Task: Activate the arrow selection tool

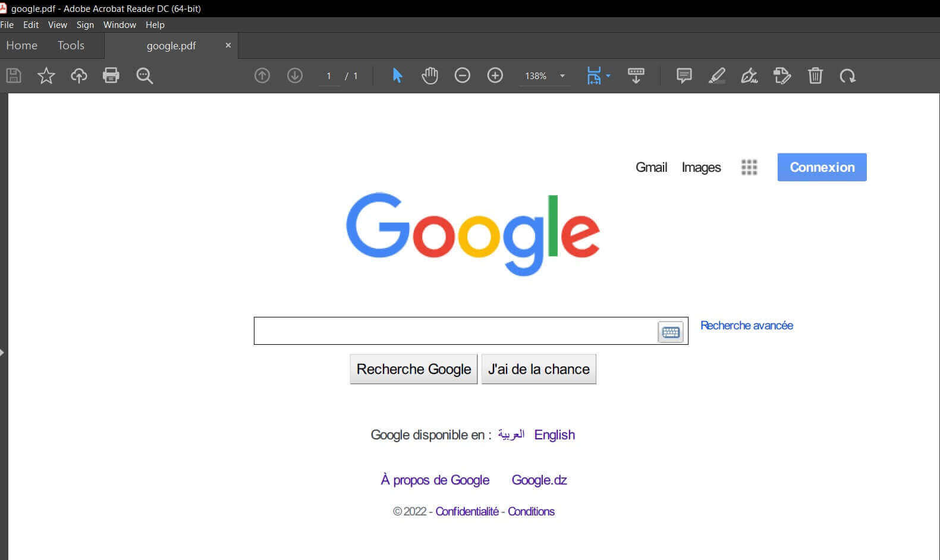Action: pyautogui.click(x=397, y=75)
